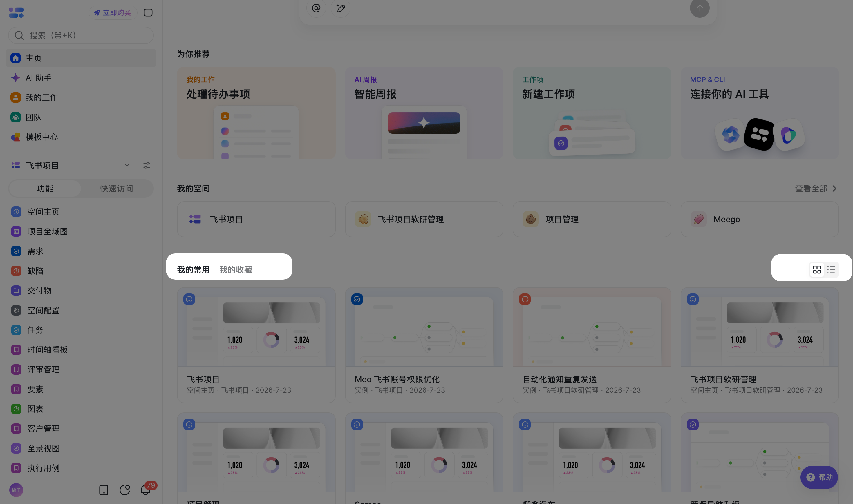The height and width of the screenshot is (504, 853).
Task: Click the search input field
Action: pyautogui.click(x=81, y=35)
